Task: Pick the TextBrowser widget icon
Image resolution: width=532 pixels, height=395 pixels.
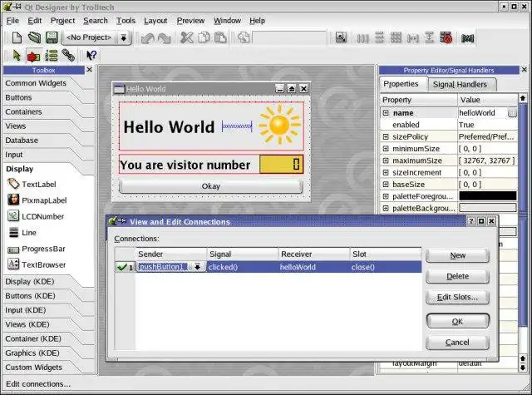Action: [13, 264]
